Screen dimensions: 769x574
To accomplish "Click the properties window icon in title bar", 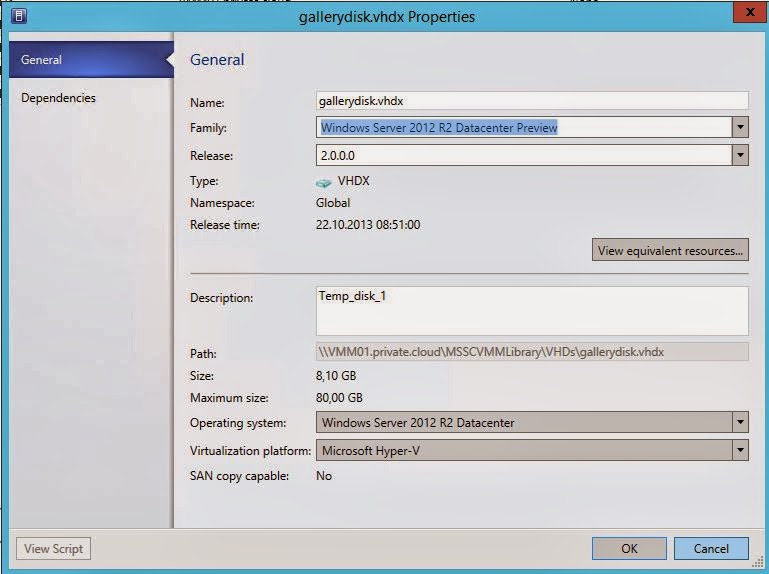I will [19, 16].
